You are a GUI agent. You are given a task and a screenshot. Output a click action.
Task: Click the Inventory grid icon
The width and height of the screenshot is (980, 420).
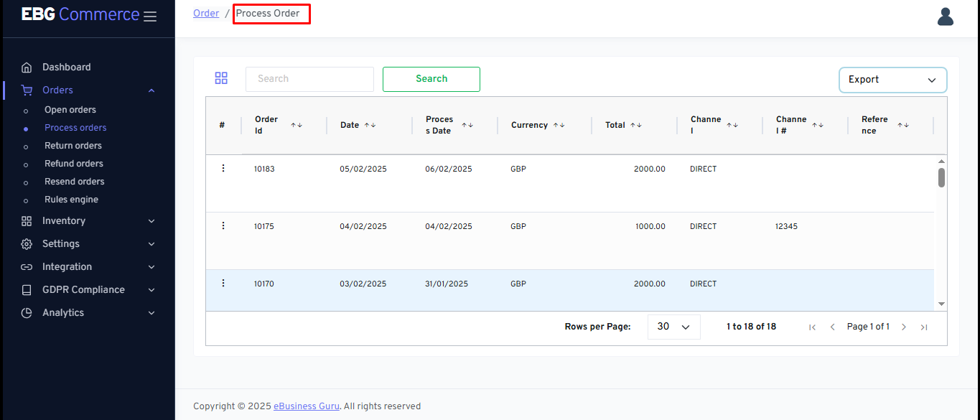27,220
